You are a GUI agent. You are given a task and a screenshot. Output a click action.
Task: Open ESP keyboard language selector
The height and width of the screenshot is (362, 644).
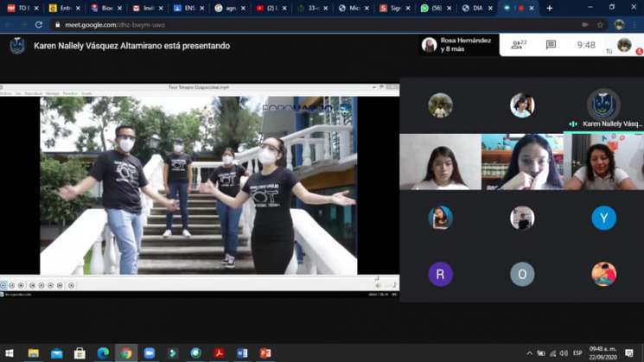[x=577, y=353]
